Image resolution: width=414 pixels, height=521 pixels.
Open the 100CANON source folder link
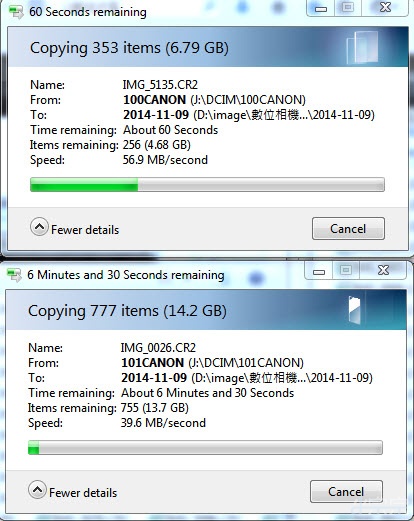tap(154, 100)
